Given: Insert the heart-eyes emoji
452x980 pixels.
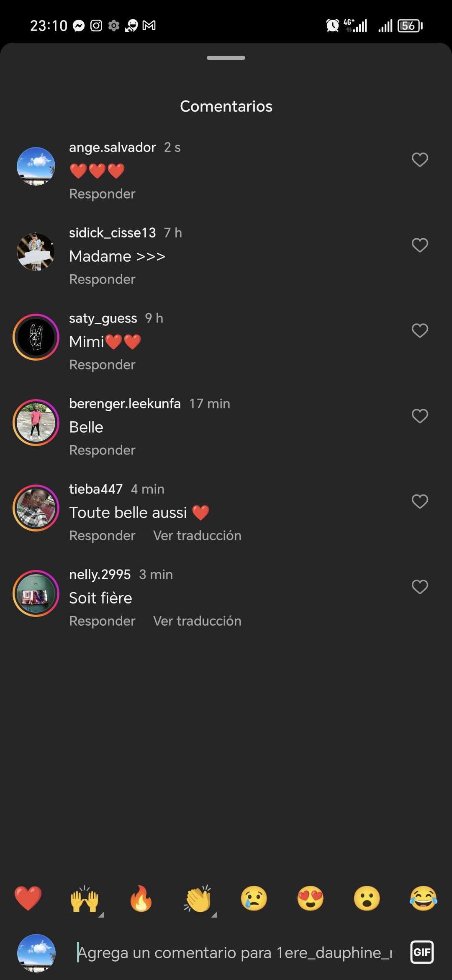Looking at the screenshot, I should pyautogui.click(x=311, y=898).
